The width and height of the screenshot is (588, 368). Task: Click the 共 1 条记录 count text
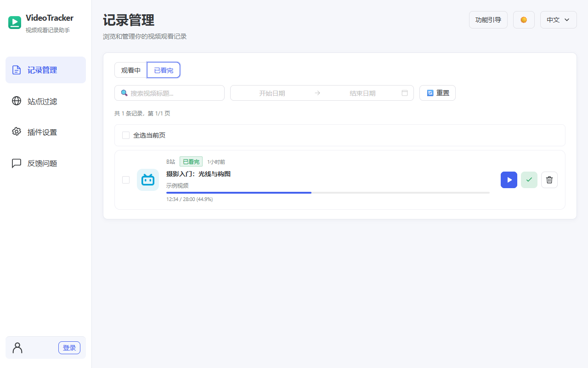click(x=142, y=113)
